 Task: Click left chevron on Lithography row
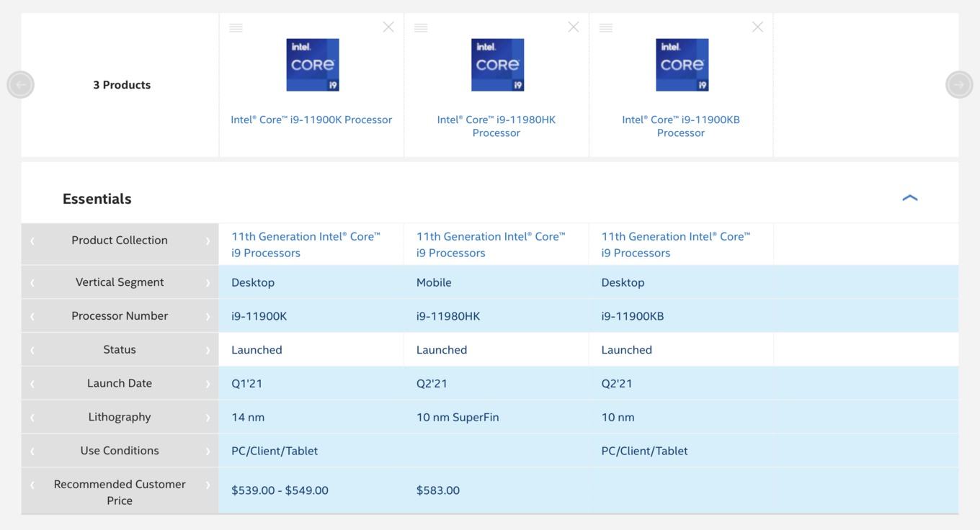click(x=32, y=417)
